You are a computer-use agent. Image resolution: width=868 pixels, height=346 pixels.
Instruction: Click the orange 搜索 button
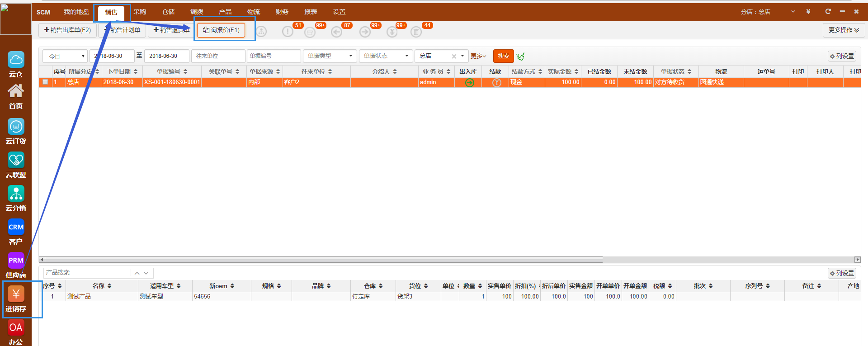pos(503,56)
